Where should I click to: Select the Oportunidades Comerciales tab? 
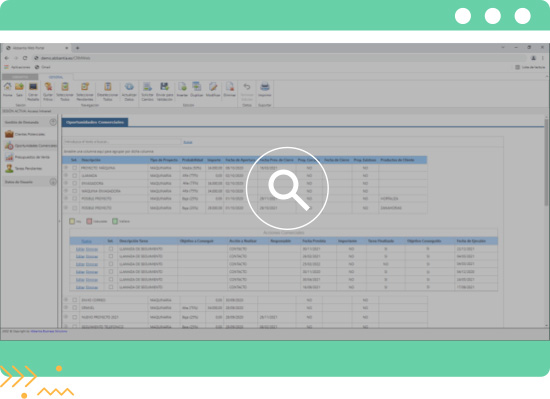coord(95,122)
